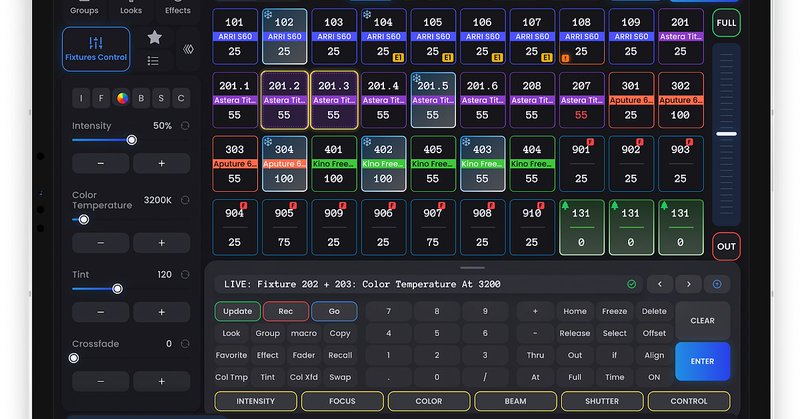Click the Color Temperature slider handle
Image resolution: width=800 pixels, height=419 pixels.
pos(84,219)
